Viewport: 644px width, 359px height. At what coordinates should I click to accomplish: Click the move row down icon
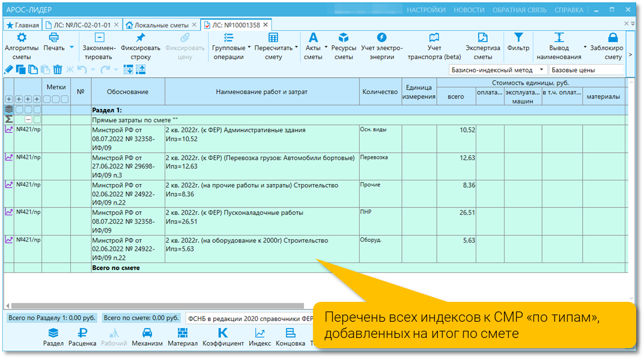128,70
